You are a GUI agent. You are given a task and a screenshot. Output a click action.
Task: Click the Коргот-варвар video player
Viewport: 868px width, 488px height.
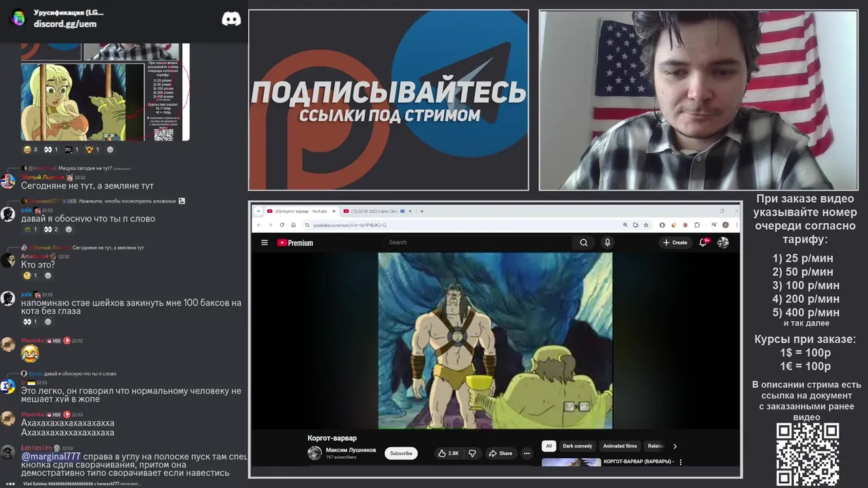tap(495, 341)
